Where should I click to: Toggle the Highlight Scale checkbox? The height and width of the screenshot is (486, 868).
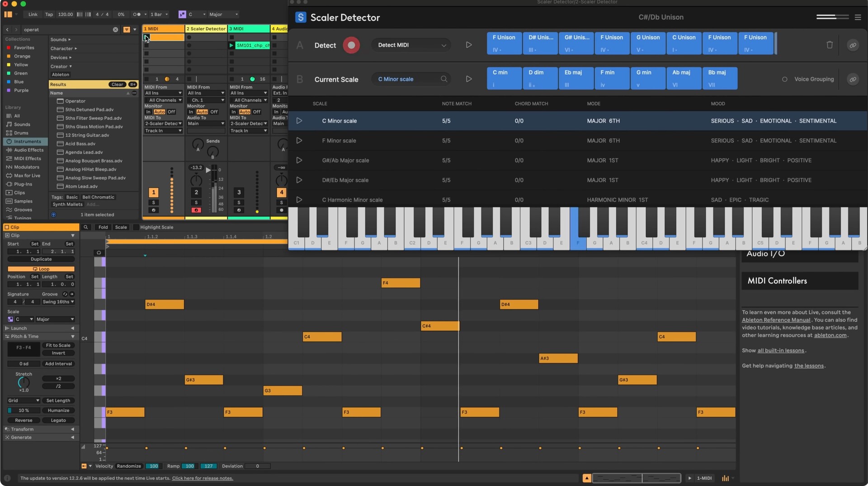coord(136,227)
